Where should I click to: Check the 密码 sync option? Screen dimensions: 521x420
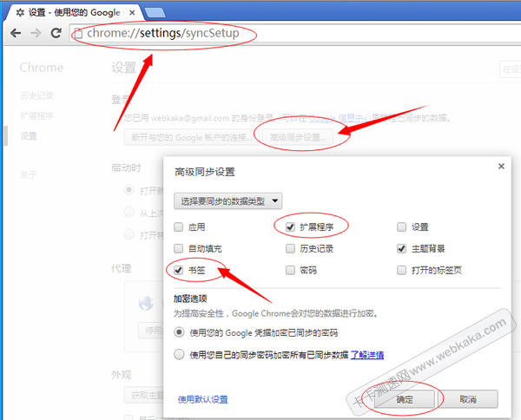pyautogui.click(x=291, y=270)
